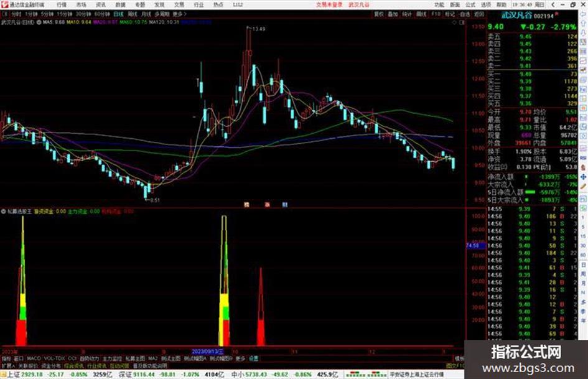Open the 综合资讯 tab

(74, 365)
